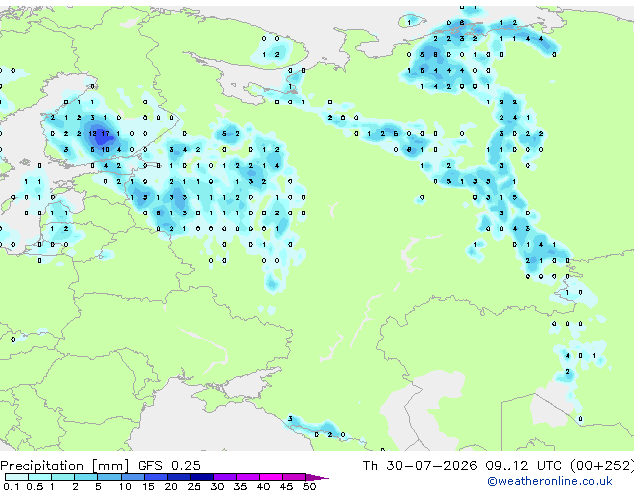Image resolution: width=634 pixels, height=490 pixels.
Task: Click the 20–25 mm legend swatch
Action: click(178, 477)
